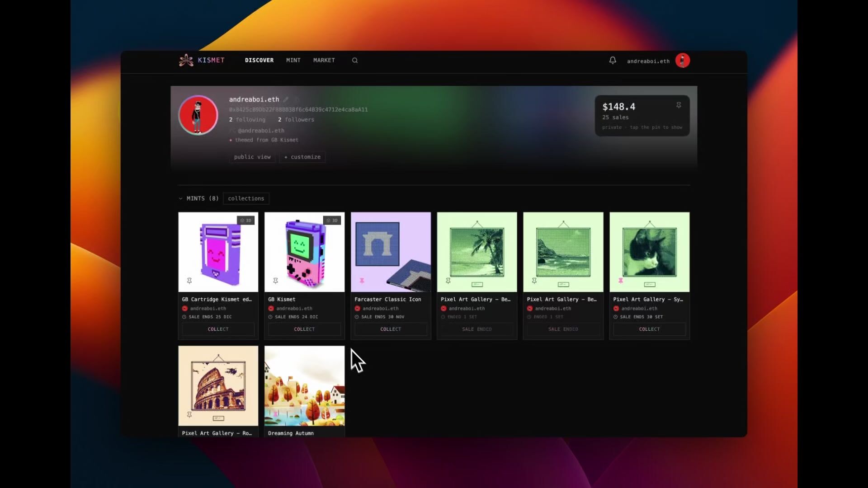This screenshot has height=488, width=868.
Task: Pin the Pixel Art Gallery seaside cliff mint
Action: coord(534,281)
